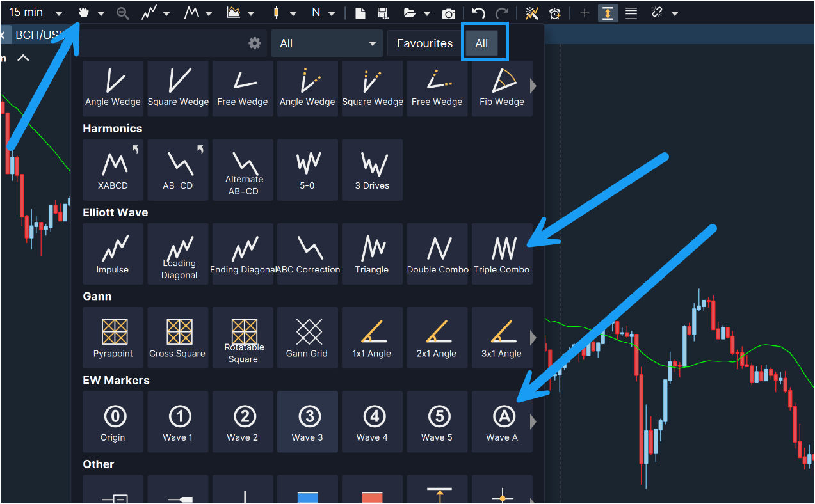Click the undo arrow in the toolbar
The height and width of the screenshot is (504, 815).
[478, 13]
